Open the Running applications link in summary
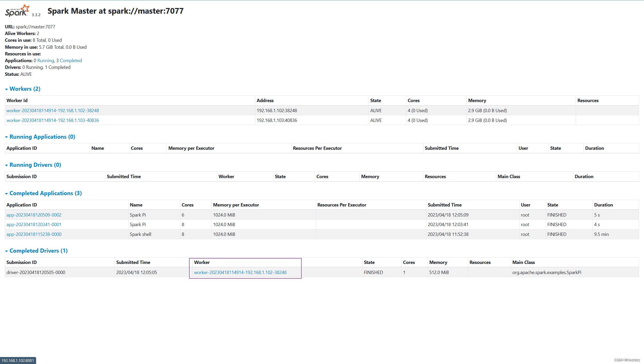 (x=46, y=60)
